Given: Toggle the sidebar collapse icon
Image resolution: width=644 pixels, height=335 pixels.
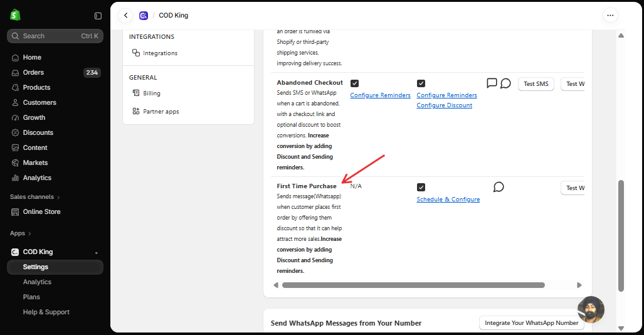Looking at the screenshot, I should 98,16.
